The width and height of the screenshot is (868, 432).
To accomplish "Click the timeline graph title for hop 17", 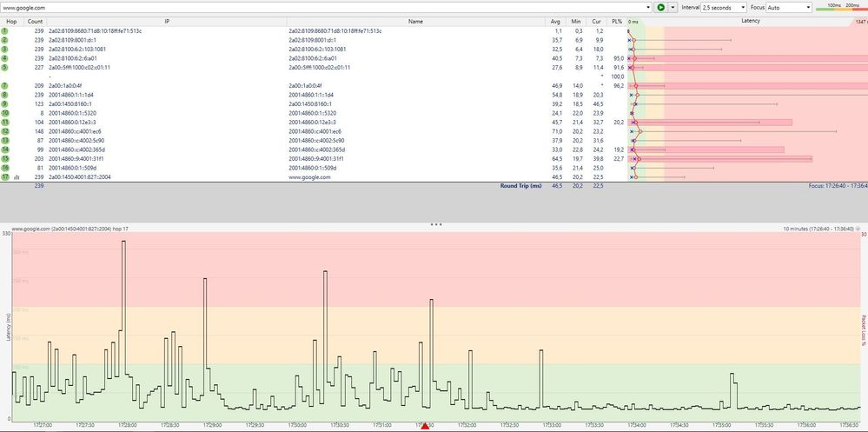I will [70, 229].
